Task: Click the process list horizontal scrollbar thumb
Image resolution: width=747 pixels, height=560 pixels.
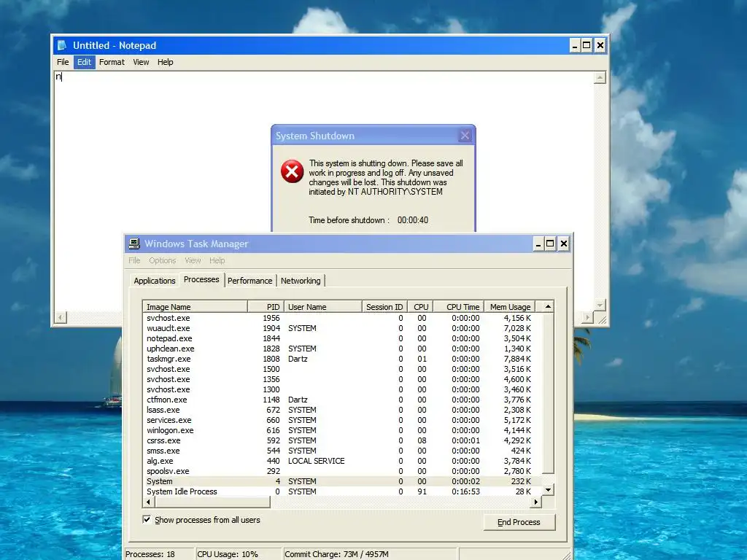Action: [212, 502]
